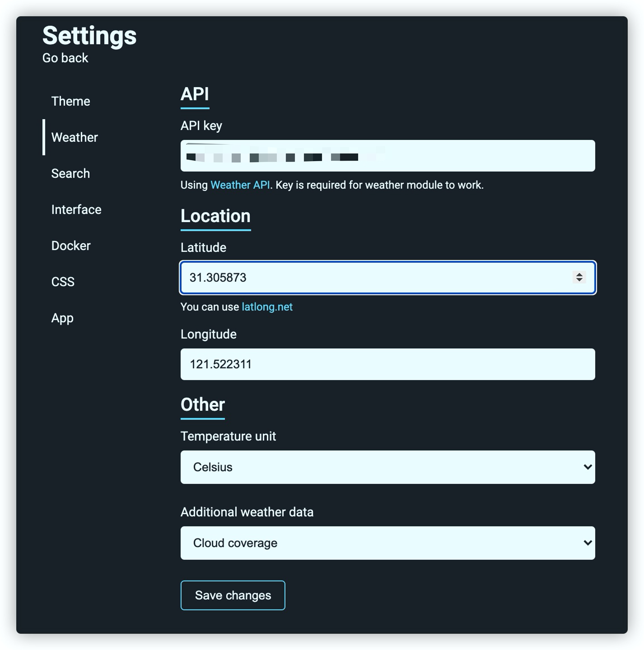Open the Interface settings tab
Viewport: 644px width, 650px height.
(76, 209)
